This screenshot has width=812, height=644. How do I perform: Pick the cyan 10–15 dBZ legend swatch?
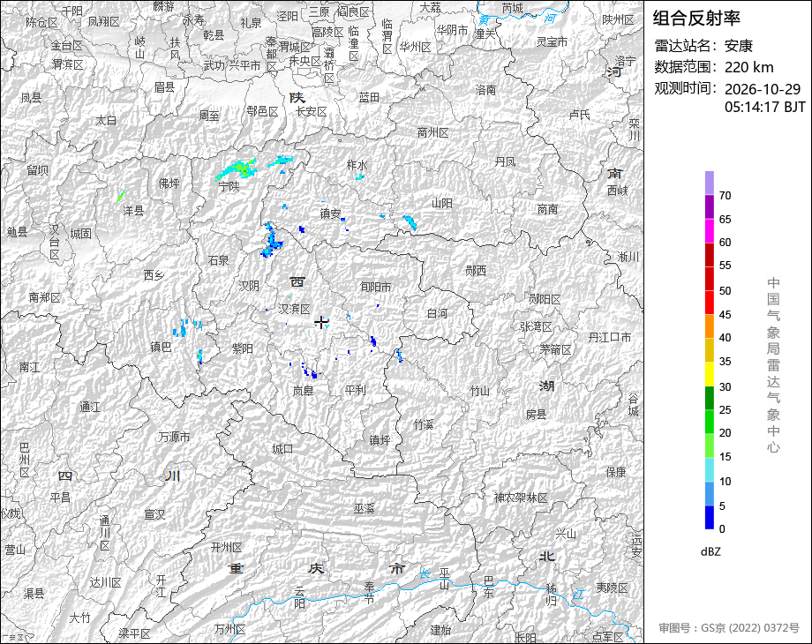pyautogui.click(x=710, y=469)
